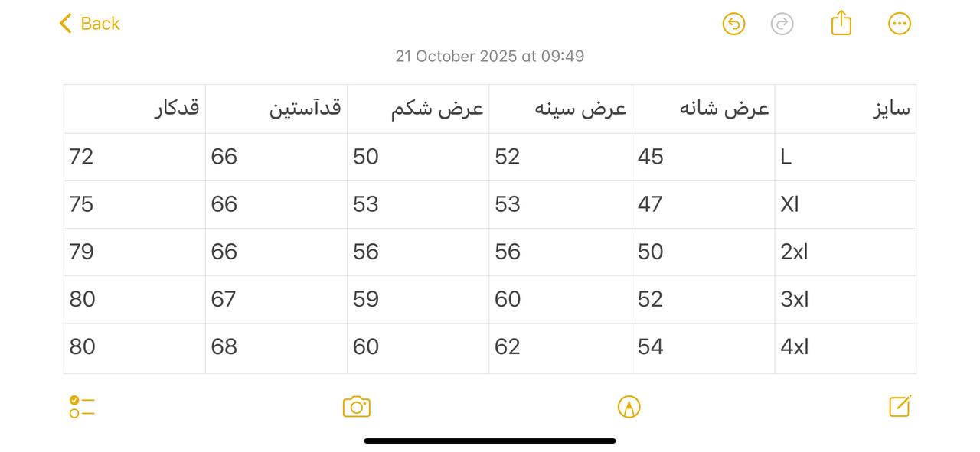980x452 pixels.
Task: Select the قدآستین value 67 cell
Action: pos(276,299)
